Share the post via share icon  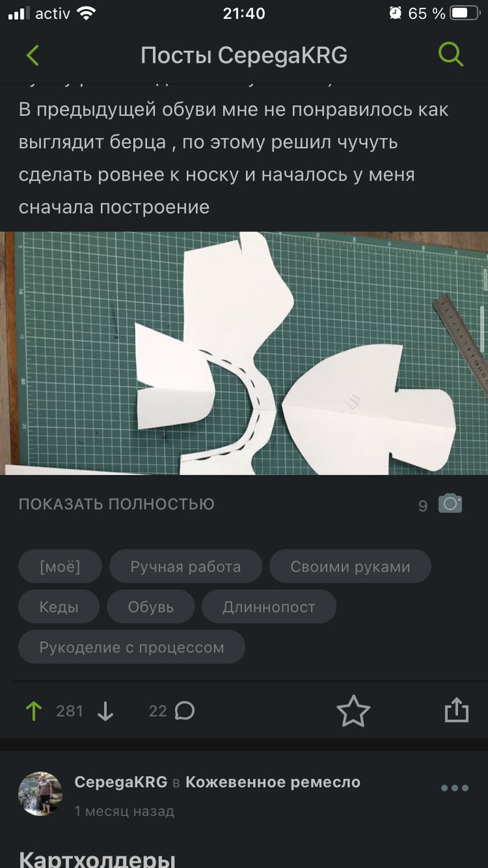click(x=456, y=710)
